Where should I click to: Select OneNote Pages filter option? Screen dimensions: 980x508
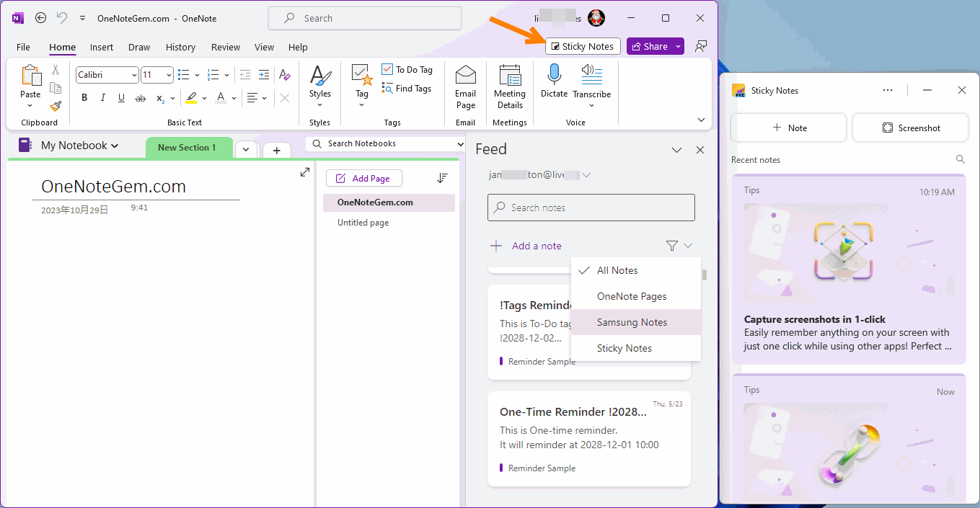[x=636, y=296]
